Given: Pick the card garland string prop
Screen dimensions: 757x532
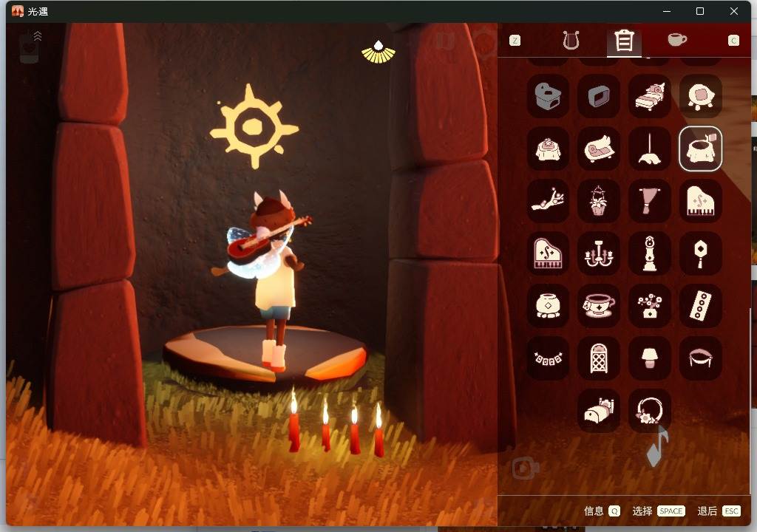Looking at the screenshot, I should tap(548, 358).
